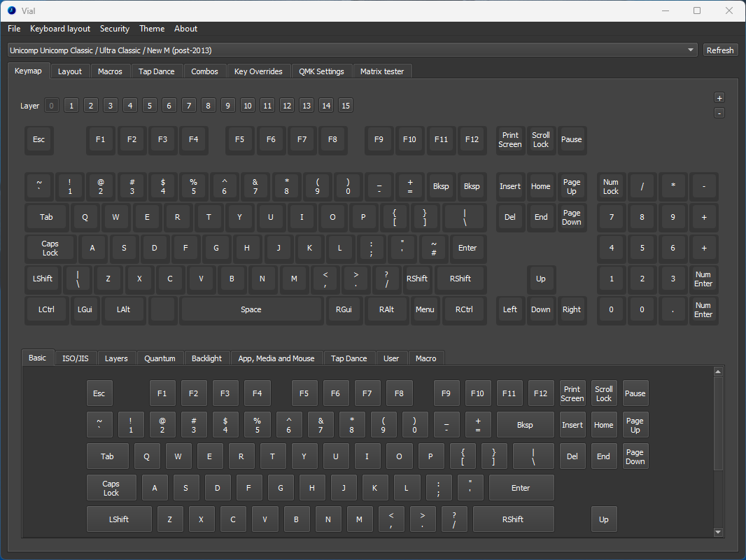The width and height of the screenshot is (746, 560).
Task: Pick the Scroll Lock keycode in palette
Action: [x=604, y=393]
